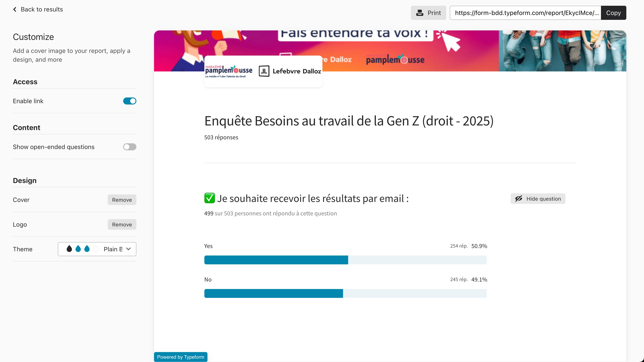The height and width of the screenshot is (362, 644).
Task: Turn on Show open-ended questions
Action: [x=130, y=147]
